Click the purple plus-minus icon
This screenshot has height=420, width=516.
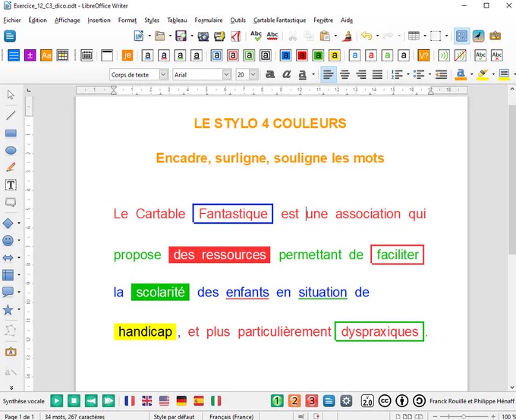coord(30,55)
